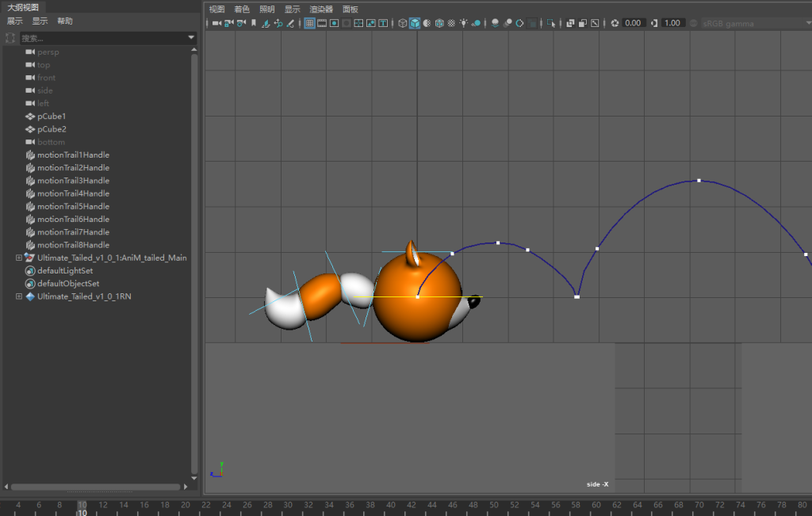
Task: Toggle 2D Pan/Zoom icon
Action: 278,23
